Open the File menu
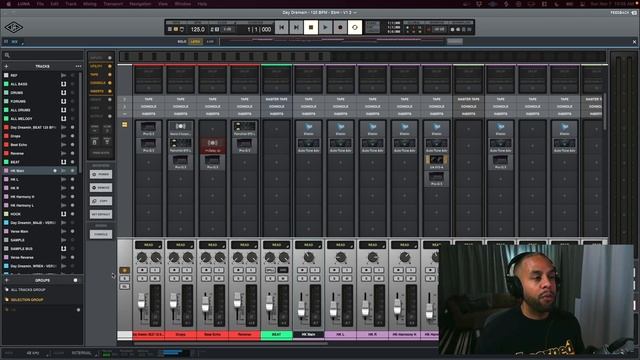640x360 pixels. tap(40, 4)
